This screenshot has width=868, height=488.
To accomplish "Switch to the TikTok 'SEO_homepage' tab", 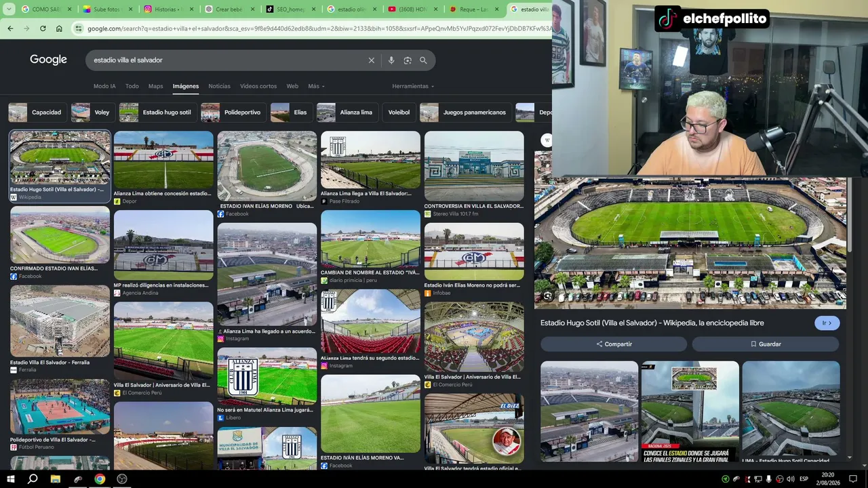I will tap(290, 9).
